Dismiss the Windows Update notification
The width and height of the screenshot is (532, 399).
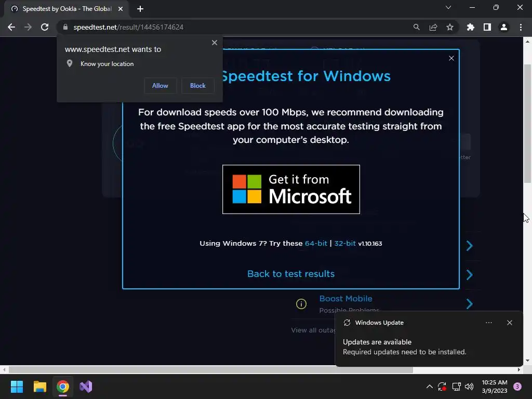pyautogui.click(x=509, y=323)
